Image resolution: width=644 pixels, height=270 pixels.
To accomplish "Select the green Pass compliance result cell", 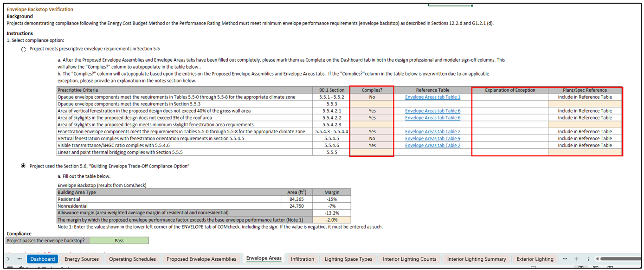I will (119, 240).
